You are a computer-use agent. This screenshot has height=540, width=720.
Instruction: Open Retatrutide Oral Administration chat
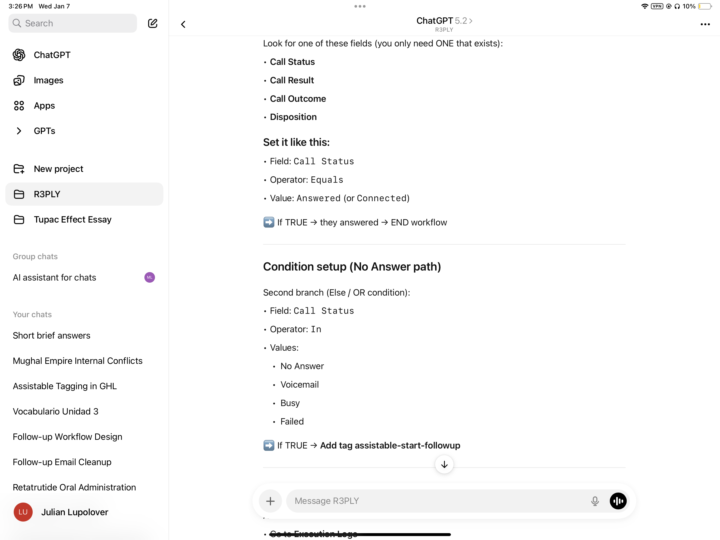[74, 487]
